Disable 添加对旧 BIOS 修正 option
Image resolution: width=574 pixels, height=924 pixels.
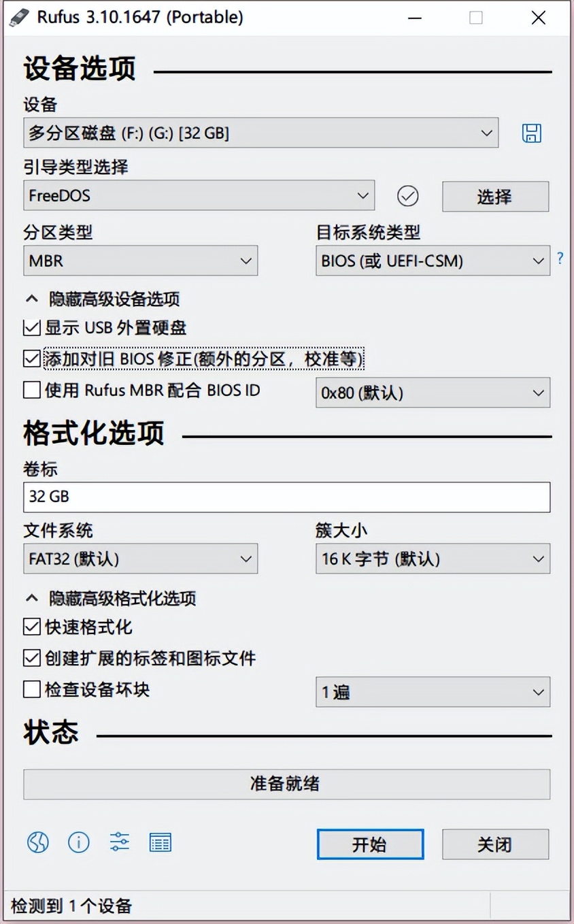[31, 359]
